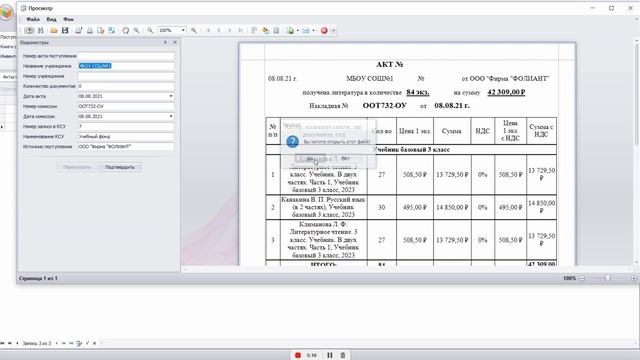640x360 pixels.
Task: Click the page color fill icon
Action: pyautogui.click(x=265, y=30)
